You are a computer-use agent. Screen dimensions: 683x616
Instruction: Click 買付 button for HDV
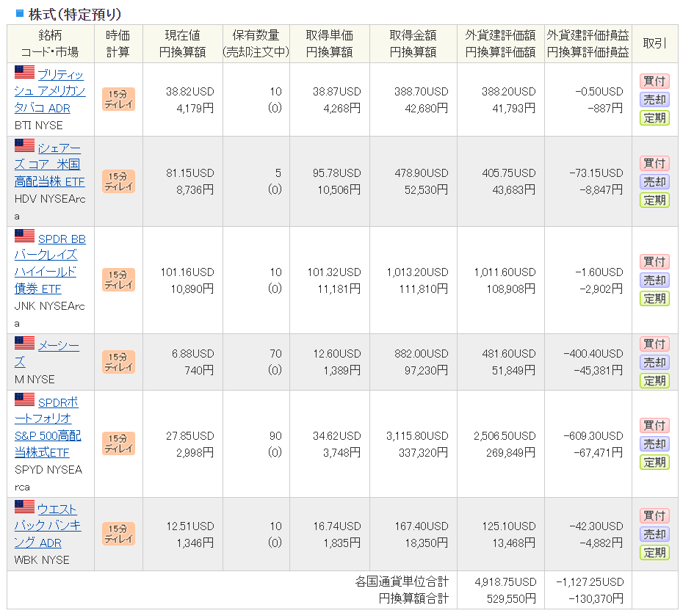pyautogui.click(x=654, y=163)
